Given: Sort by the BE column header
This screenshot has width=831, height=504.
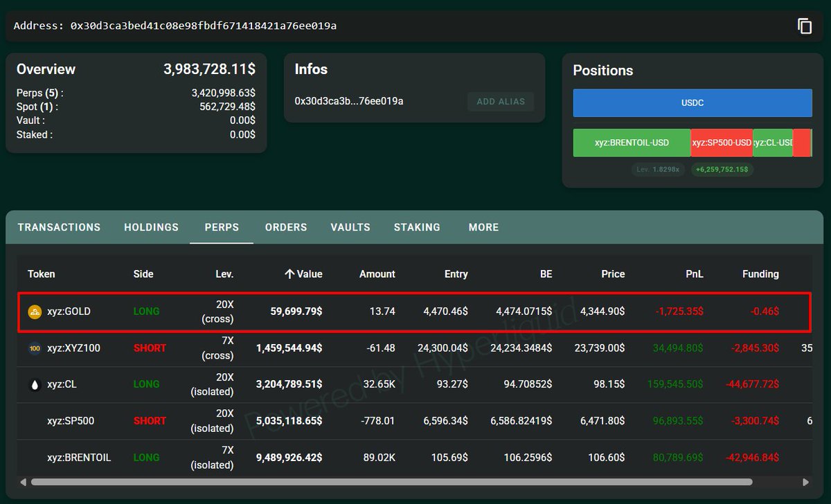Looking at the screenshot, I should click(546, 274).
